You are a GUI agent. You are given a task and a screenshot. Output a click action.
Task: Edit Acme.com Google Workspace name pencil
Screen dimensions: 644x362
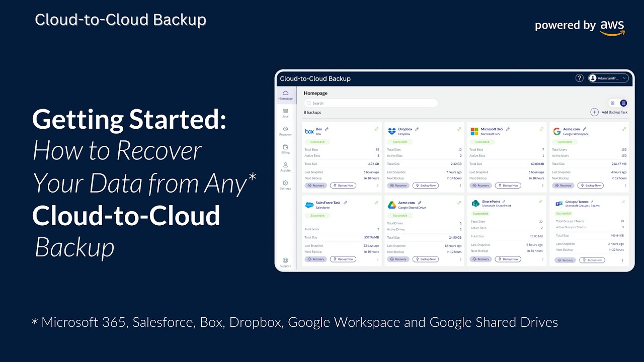point(585,129)
